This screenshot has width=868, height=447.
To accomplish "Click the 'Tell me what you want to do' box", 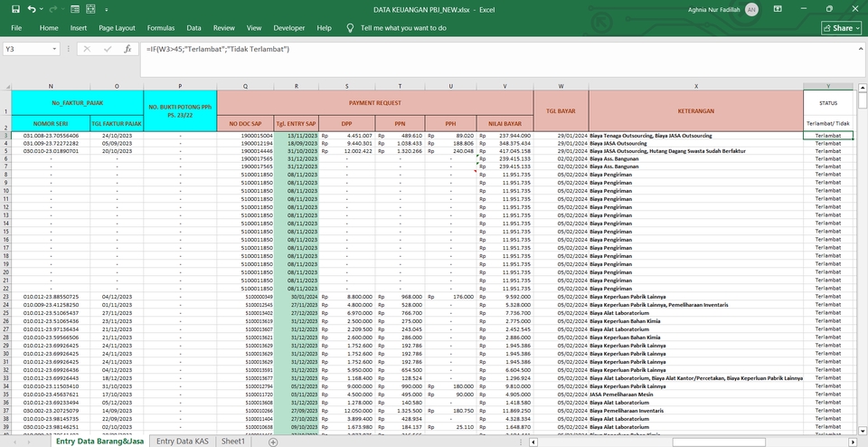I will pyautogui.click(x=403, y=28).
